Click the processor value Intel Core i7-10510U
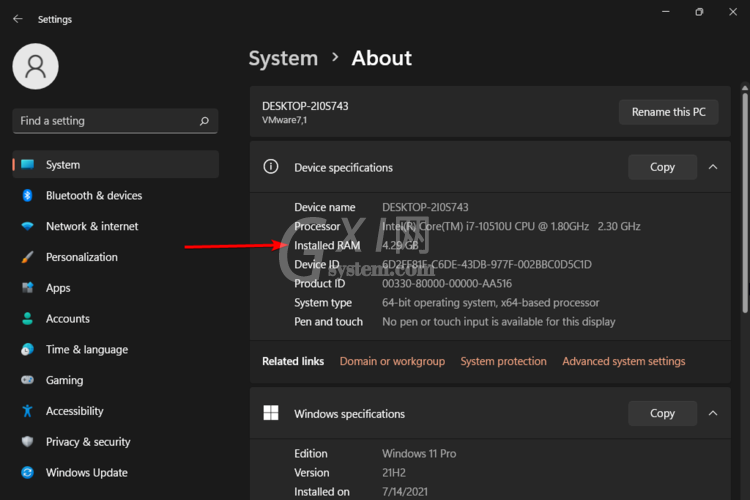Viewport: 750px width, 500px height. click(511, 226)
